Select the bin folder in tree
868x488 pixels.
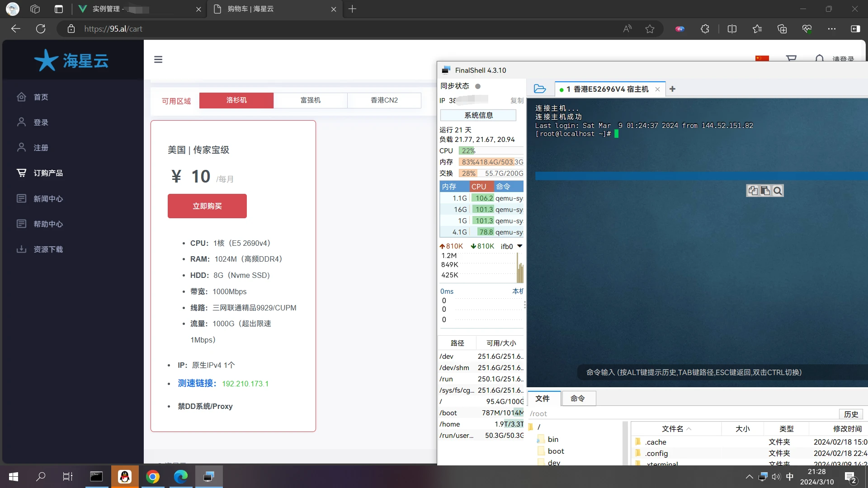coord(548,440)
